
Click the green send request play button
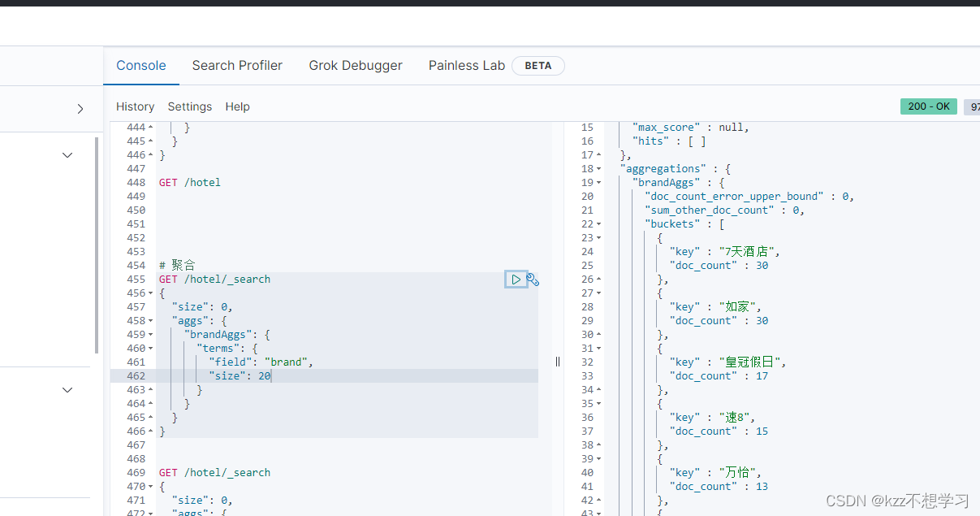coord(516,280)
